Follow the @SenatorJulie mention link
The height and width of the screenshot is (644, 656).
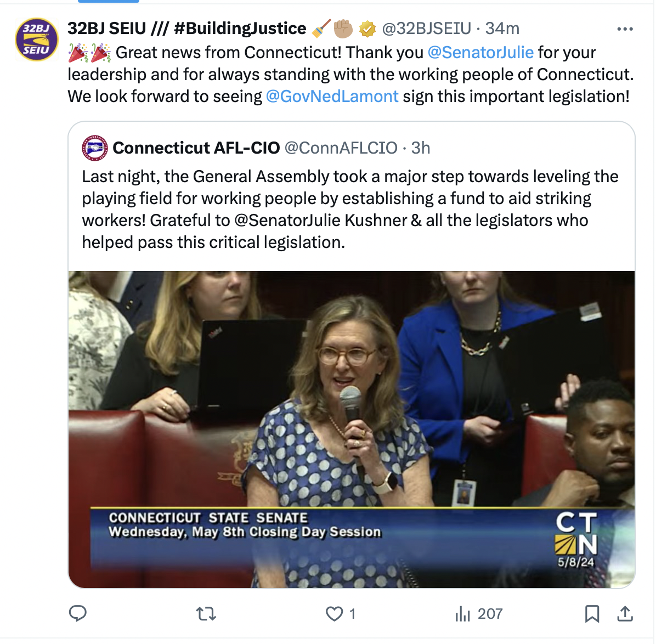(480, 53)
